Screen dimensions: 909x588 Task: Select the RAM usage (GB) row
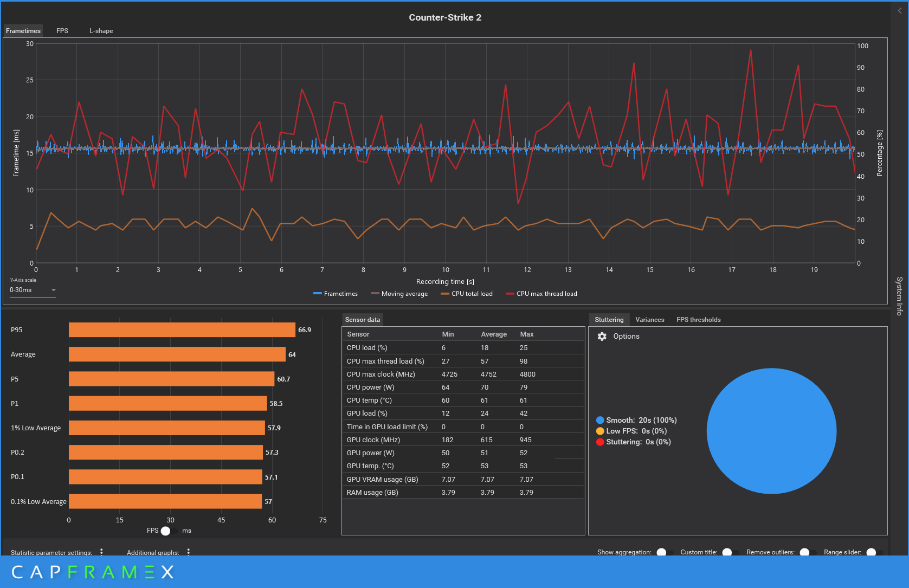coord(463,492)
